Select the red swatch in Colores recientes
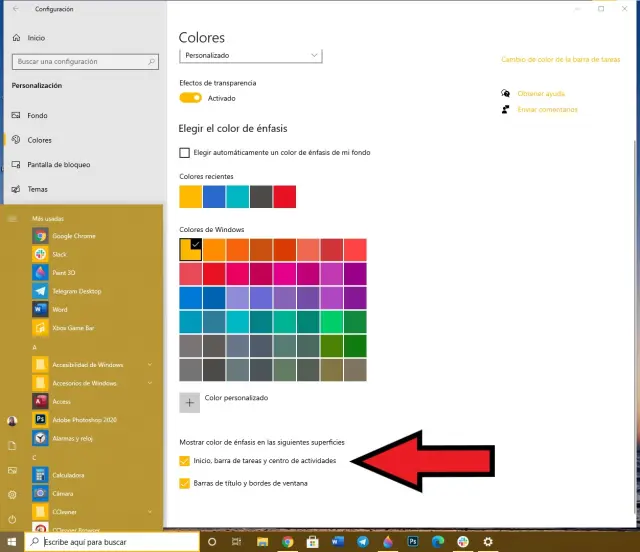 point(285,197)
